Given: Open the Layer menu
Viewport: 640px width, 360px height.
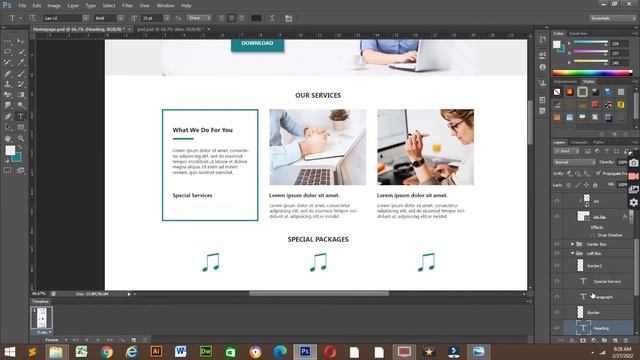Looking at the screenshot, I should pos(73,6).
